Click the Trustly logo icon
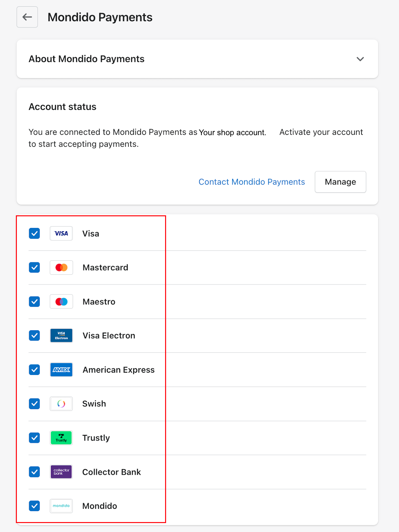The width and height of the screenshot is (399, 532). pyautogui.click(x=61, y=438)
